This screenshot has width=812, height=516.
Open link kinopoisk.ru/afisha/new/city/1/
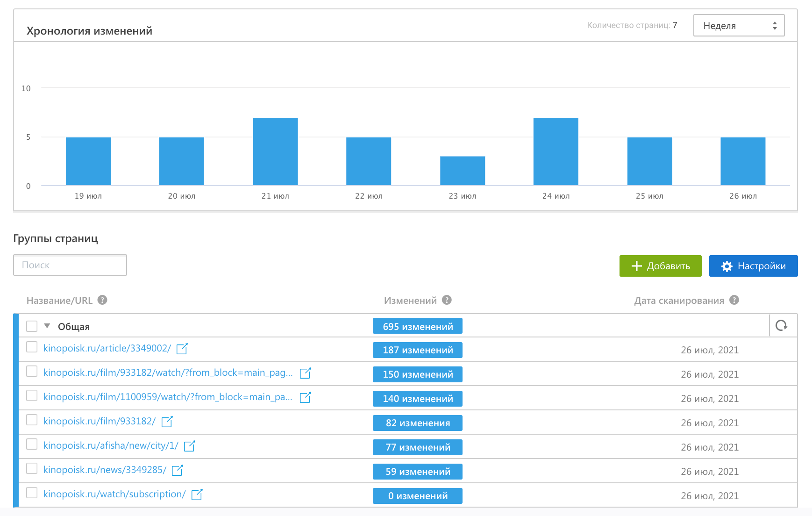(x=111, y=445)
